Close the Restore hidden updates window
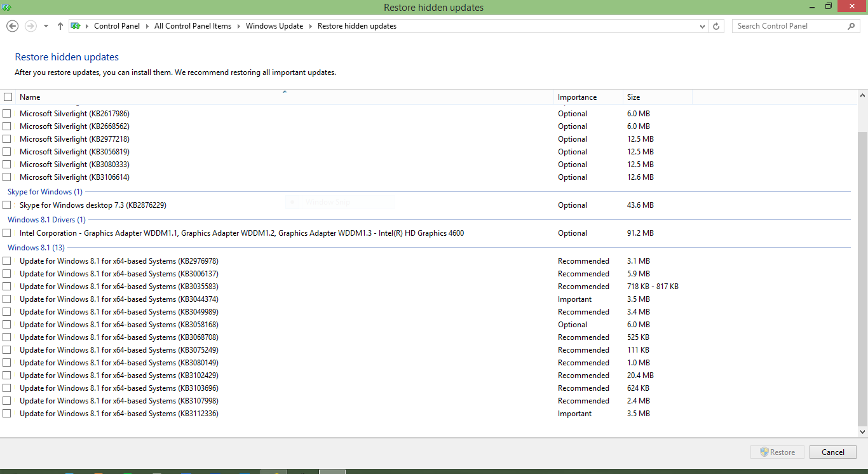 click(x=852, y=6)
